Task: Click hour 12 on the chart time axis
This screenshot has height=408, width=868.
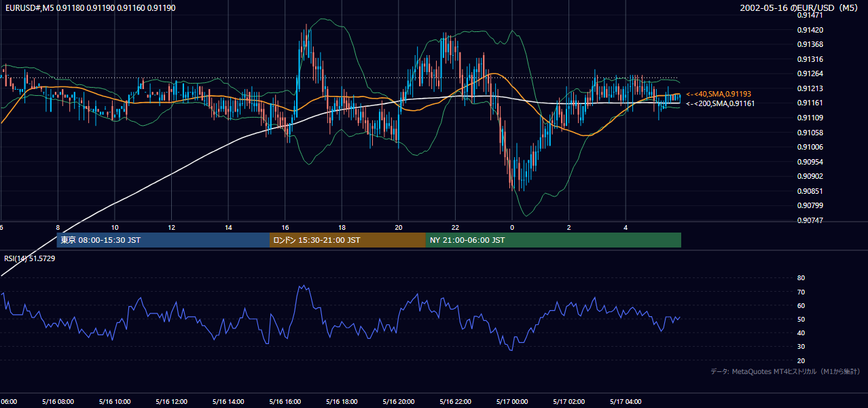Action: (x=172, y=227)
